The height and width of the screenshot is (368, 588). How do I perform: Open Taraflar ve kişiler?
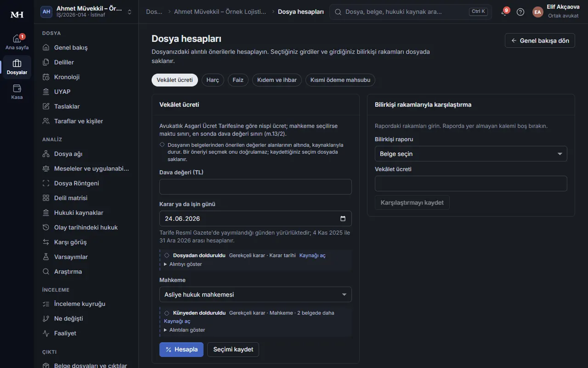click(x=86, y=121)
